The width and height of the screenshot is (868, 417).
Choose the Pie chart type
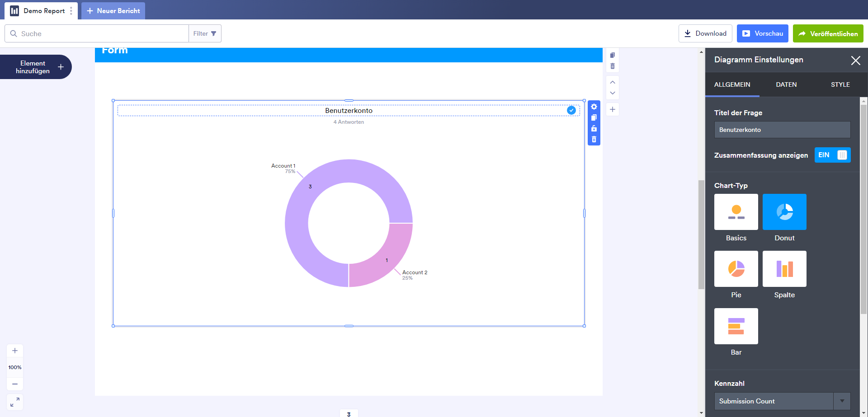pos(736,269)
